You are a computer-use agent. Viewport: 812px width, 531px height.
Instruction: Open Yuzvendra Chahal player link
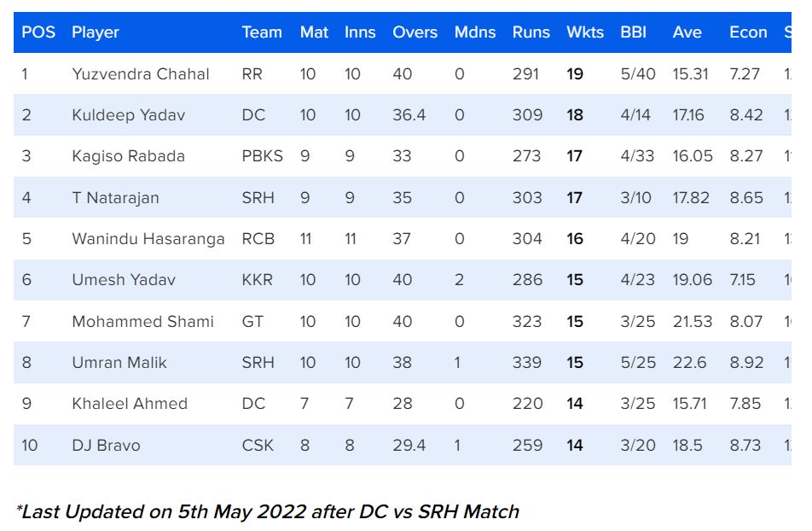point(141,74)
